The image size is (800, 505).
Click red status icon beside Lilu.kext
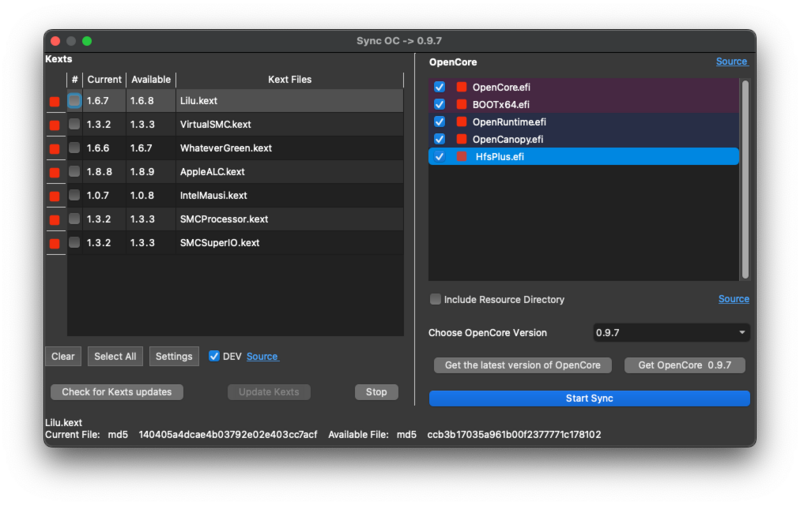click(55, 102)
